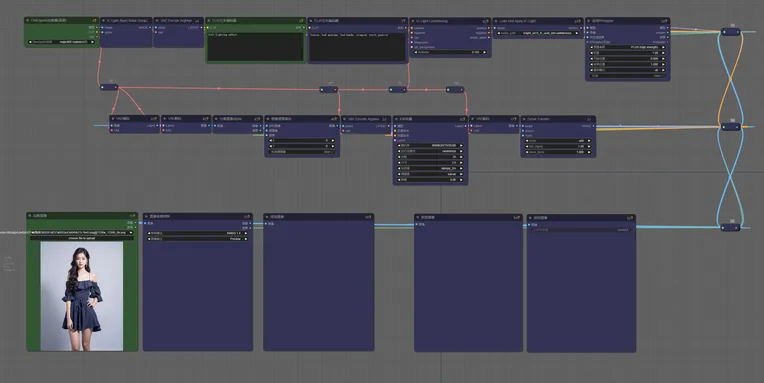Screen dimensions: 764x383
Task: Increase the multiplier value in IC-Light Conditioning
Action: (x=484, y=52)
